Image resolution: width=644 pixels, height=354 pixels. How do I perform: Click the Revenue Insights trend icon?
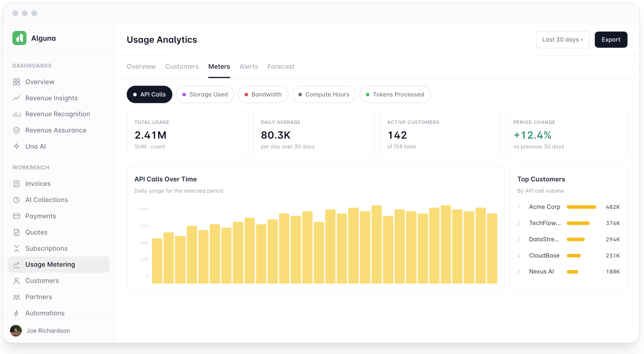tap(17, 98)
